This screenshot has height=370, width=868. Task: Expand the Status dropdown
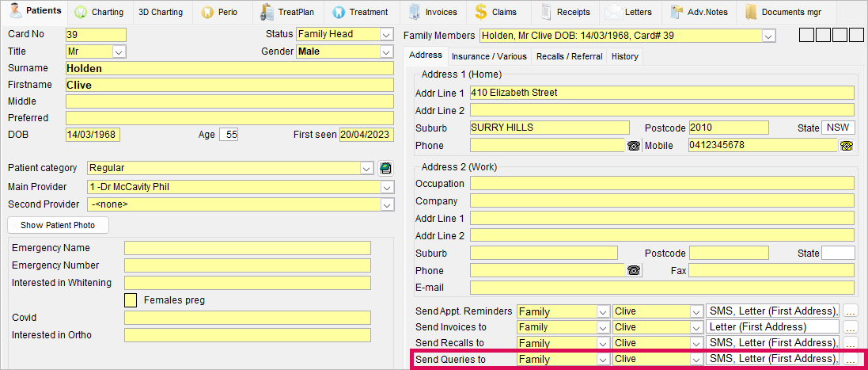(386, 34)
